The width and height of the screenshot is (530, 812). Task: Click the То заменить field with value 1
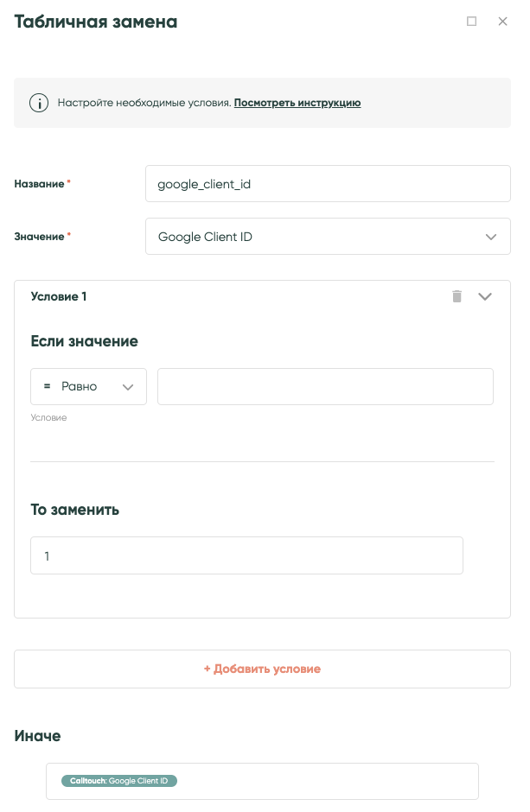[x=246, y=555]
